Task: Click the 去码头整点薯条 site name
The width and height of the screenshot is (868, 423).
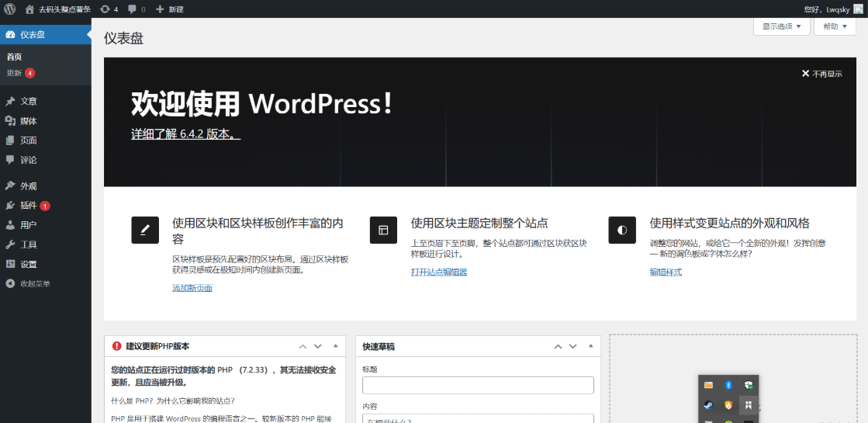Action: coord(64,9)
